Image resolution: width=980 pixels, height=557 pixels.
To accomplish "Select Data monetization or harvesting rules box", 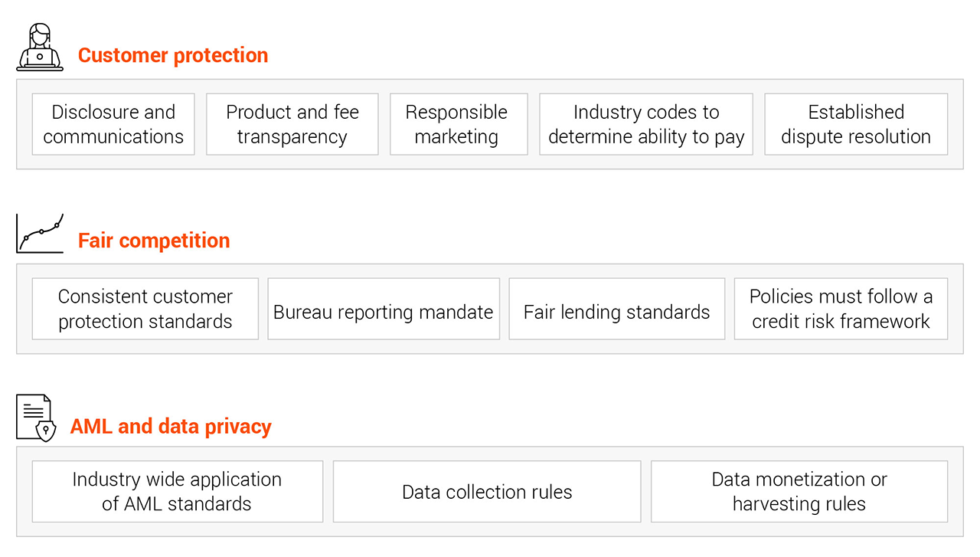I will click(x=799, y=491).
